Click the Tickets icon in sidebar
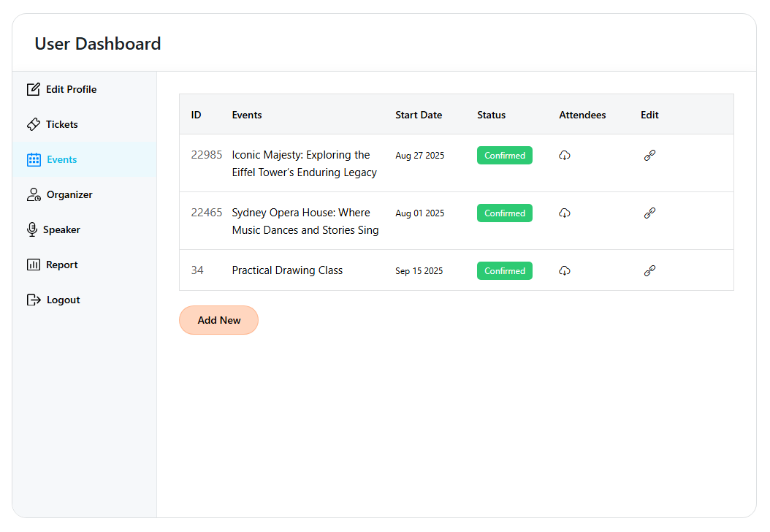The height and width of the screenshot is (532, 770). tap(33, 123)
